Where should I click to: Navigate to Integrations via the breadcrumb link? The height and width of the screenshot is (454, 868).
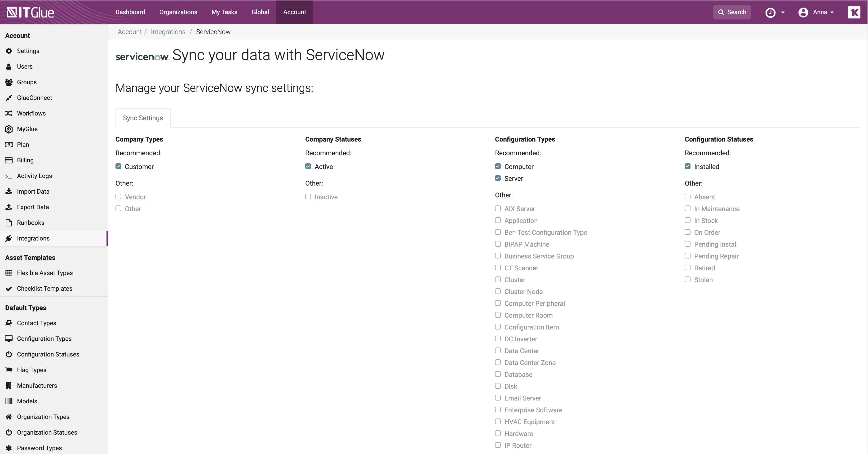(168, 31)
